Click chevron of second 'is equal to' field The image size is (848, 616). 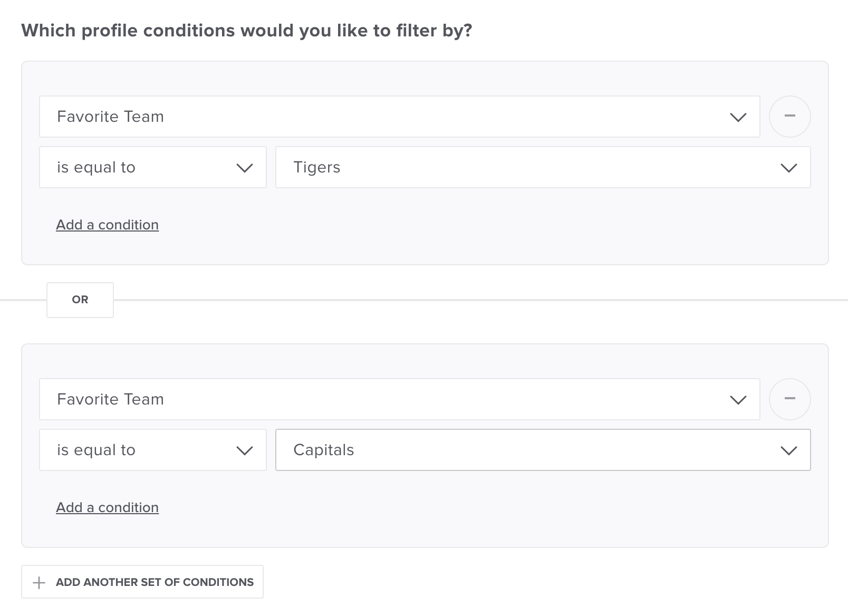coord(245,450)
